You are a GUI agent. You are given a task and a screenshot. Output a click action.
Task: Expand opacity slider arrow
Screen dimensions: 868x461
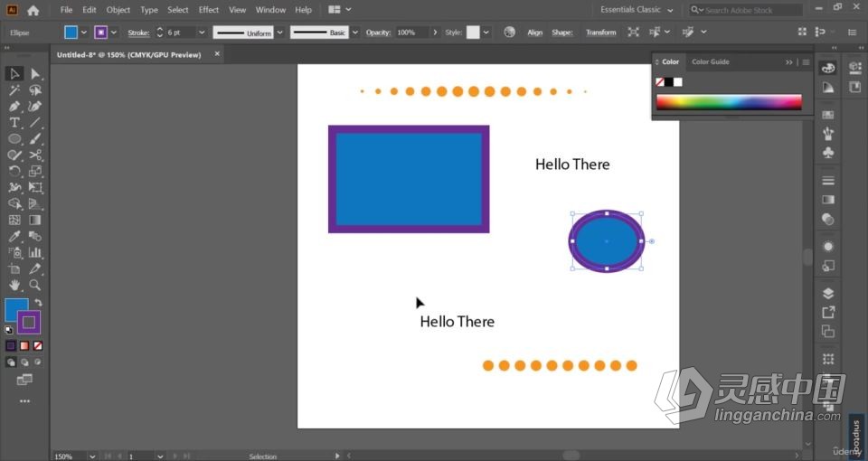click(x=435, y=33)
